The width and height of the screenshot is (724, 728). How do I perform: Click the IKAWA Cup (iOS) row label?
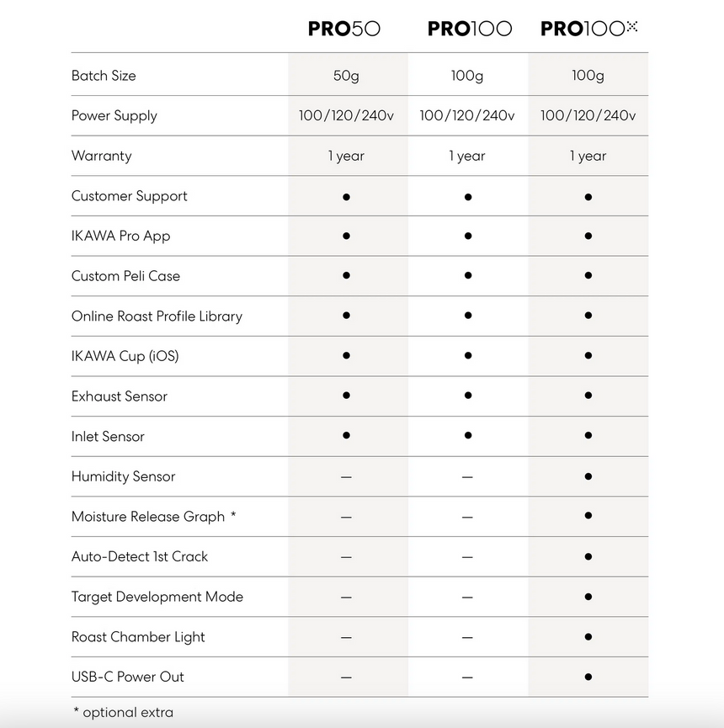125,356
